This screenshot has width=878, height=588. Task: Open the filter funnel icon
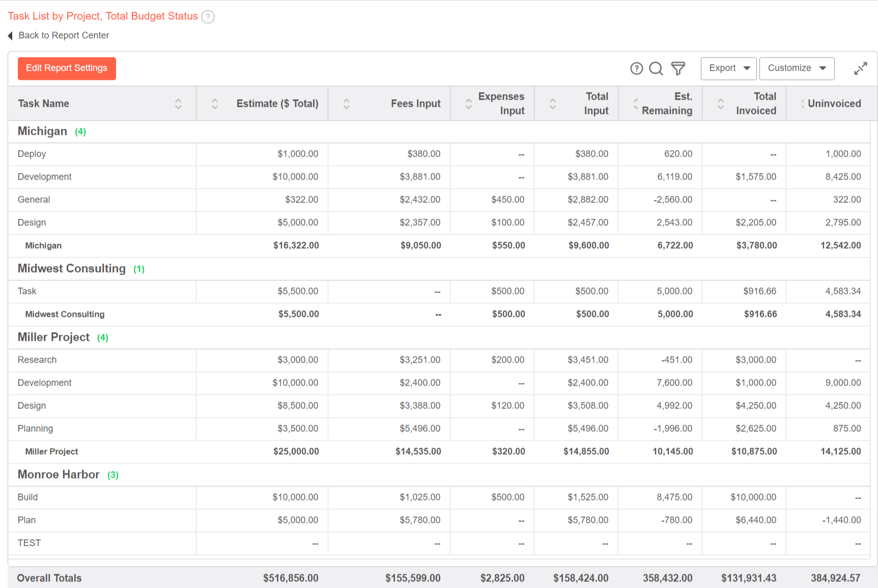(x=678, y=69)
